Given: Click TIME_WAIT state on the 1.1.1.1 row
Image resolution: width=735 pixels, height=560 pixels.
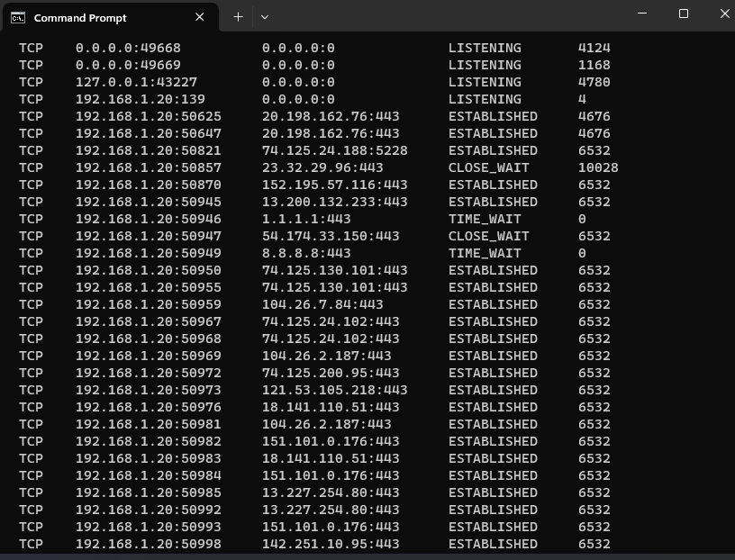Looking at the screenshot, I should [485, 219].
